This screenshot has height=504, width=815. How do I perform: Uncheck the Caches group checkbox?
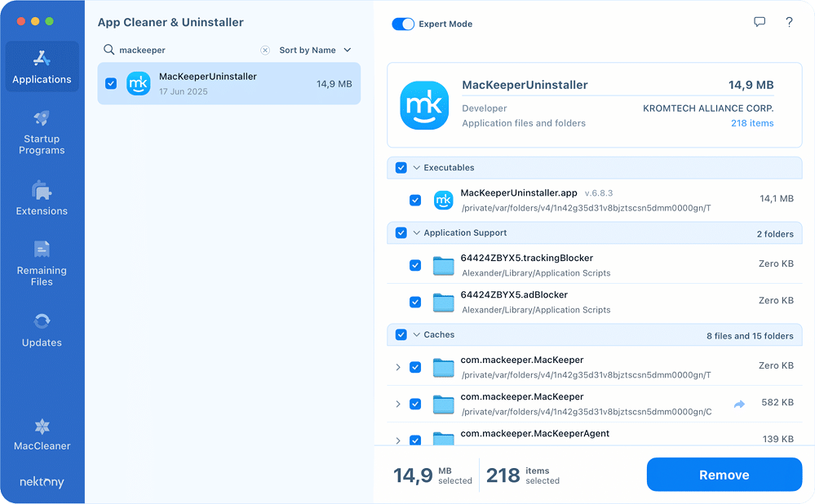(x=401, y=334)
